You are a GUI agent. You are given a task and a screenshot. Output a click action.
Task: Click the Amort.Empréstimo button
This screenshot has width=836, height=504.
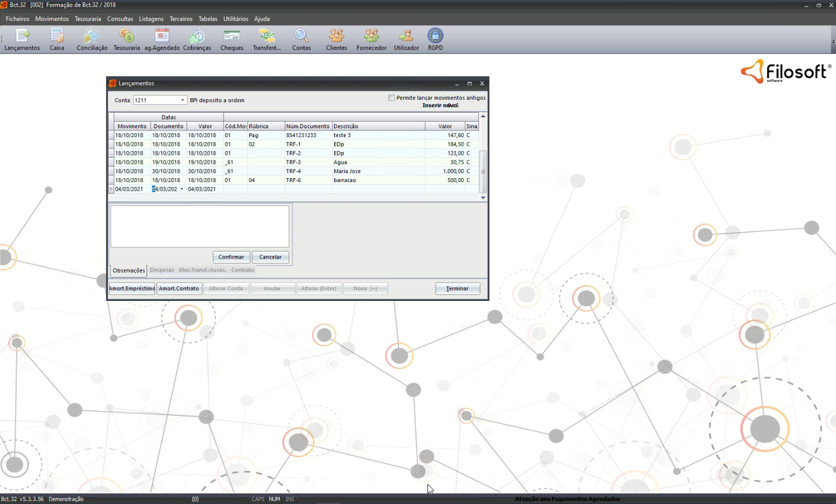pyautogui.click(x=132, y=289)
